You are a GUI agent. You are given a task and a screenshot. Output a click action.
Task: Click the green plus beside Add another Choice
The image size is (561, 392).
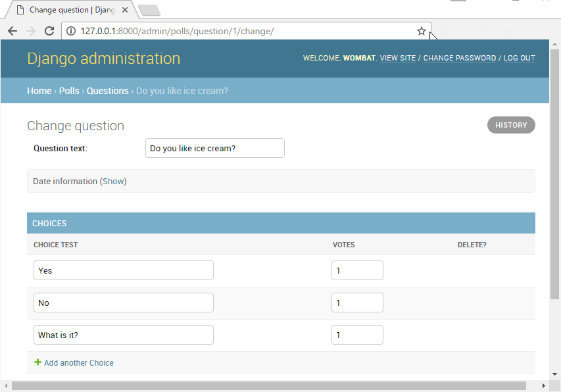37,362
